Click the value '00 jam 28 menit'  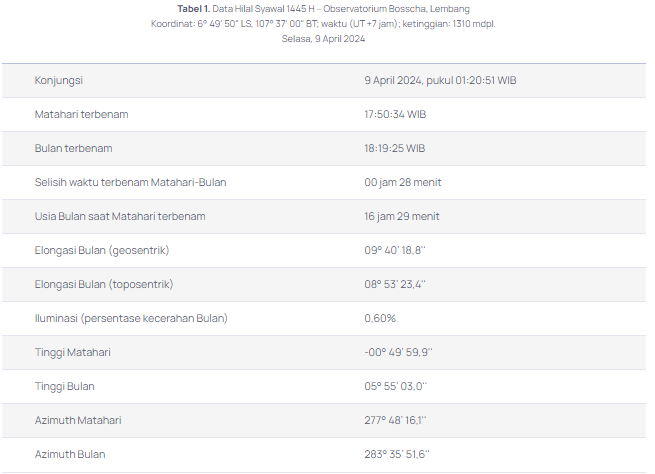point(402,182)
